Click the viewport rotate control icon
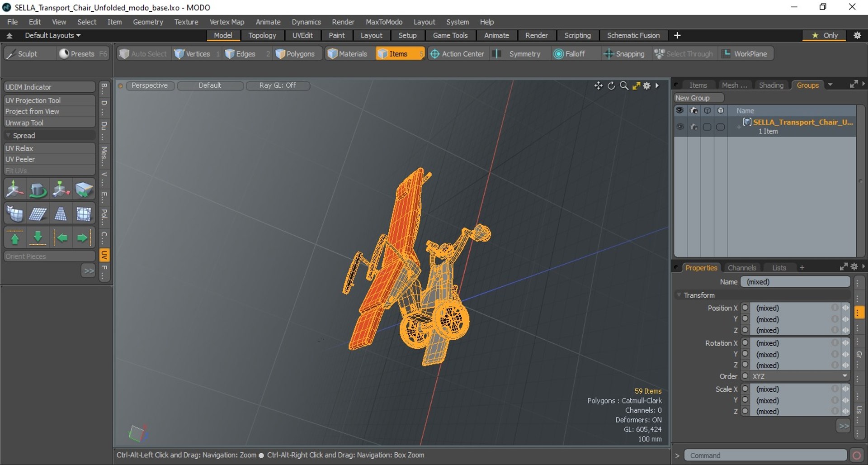Image resolution: width=868 pixels, height=465 pixels. (x=611, y=85)
